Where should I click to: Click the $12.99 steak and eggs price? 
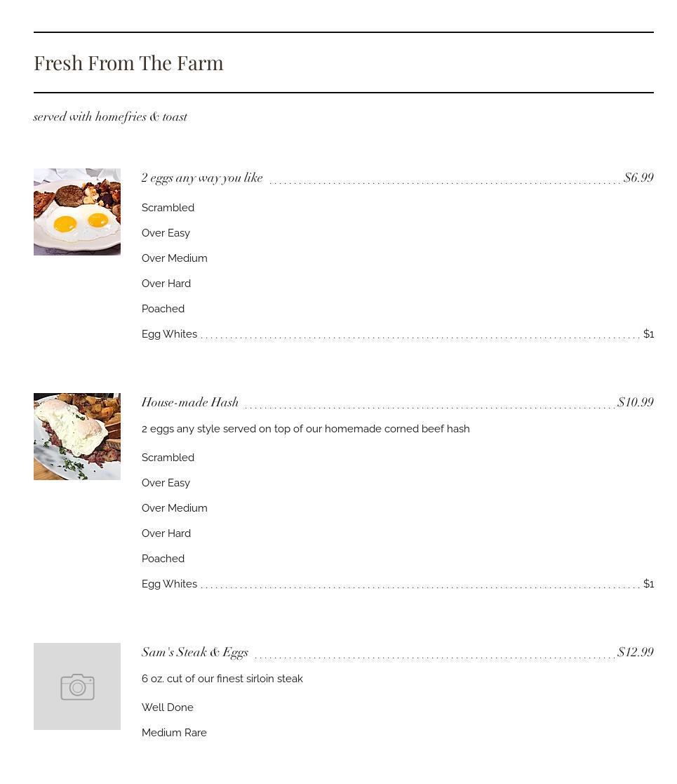point(636,653)
